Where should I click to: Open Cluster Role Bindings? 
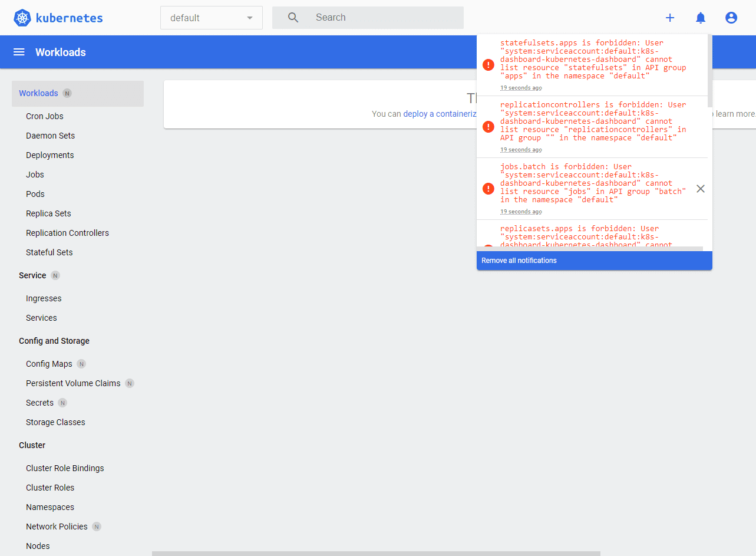pos(65,468)
